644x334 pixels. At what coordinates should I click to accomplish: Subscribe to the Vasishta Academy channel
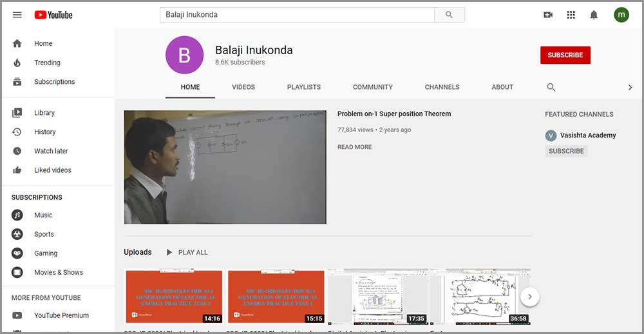click(566, 151)
